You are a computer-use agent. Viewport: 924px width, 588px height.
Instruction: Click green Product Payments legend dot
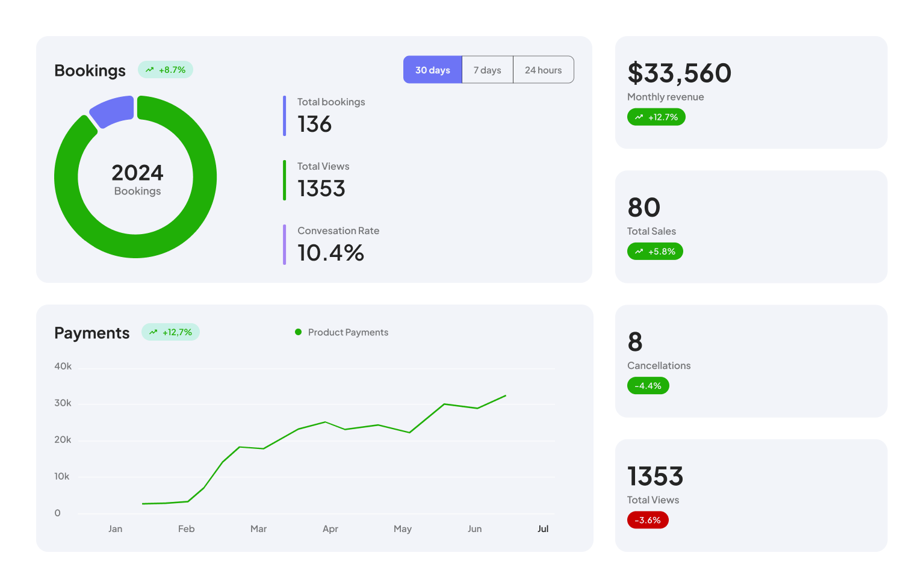pos(298,332)
